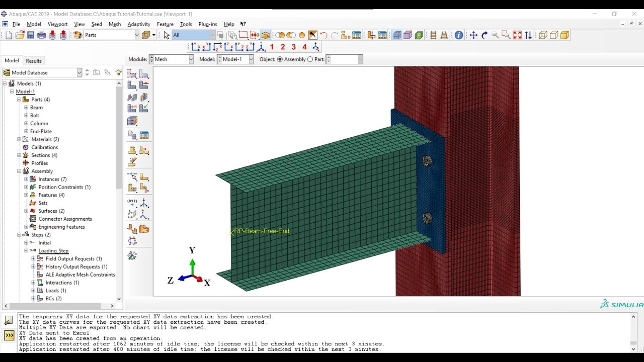644x362 pixels.
Task: Expand the Loads (1) node
Action: click(x=33, y=291)
